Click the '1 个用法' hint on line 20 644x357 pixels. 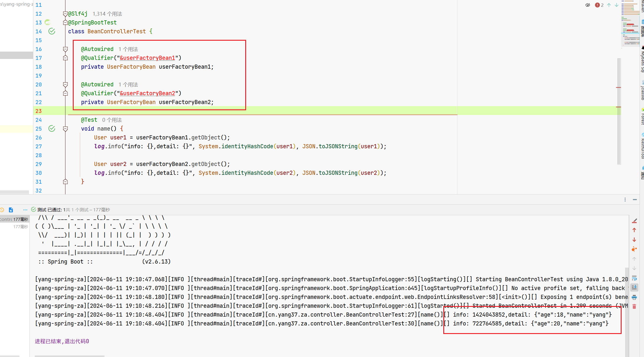pyautogui.click(x=128, y=85)
